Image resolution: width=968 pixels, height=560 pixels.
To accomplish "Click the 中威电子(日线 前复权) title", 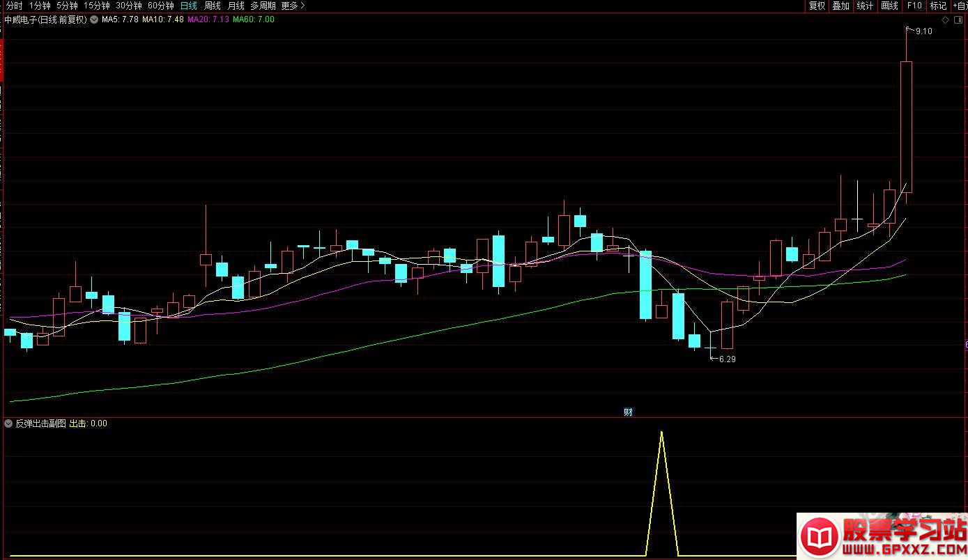I will [x=46, y=20].
